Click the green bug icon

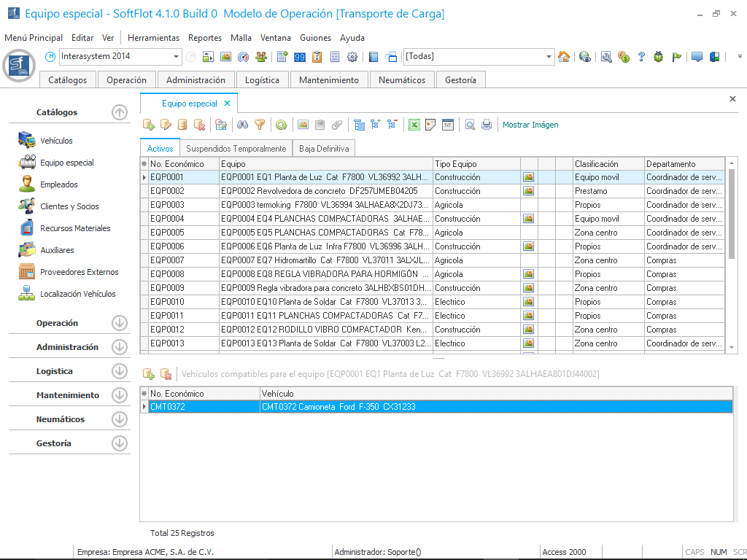coord(659,57)
